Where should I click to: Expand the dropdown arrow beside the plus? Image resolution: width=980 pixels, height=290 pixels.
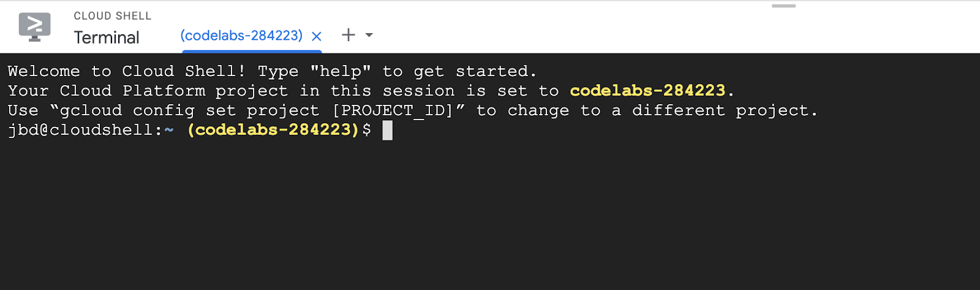point(369,35)
